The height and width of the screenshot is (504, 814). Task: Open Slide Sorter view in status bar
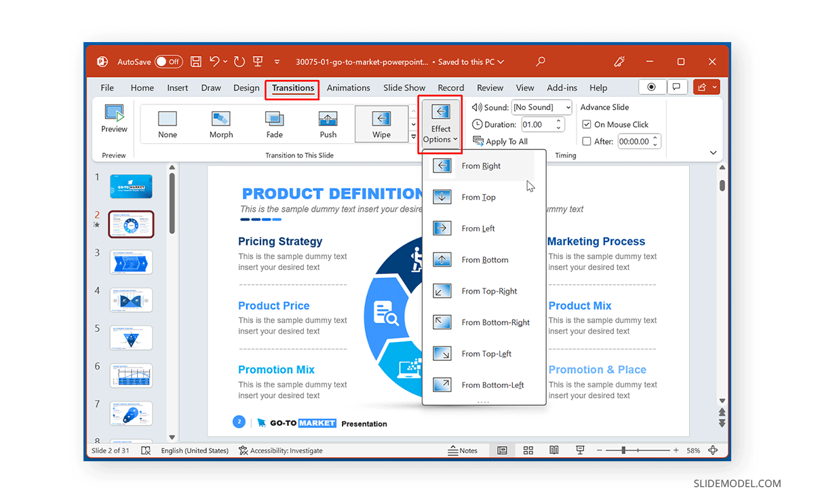point(528,450)
